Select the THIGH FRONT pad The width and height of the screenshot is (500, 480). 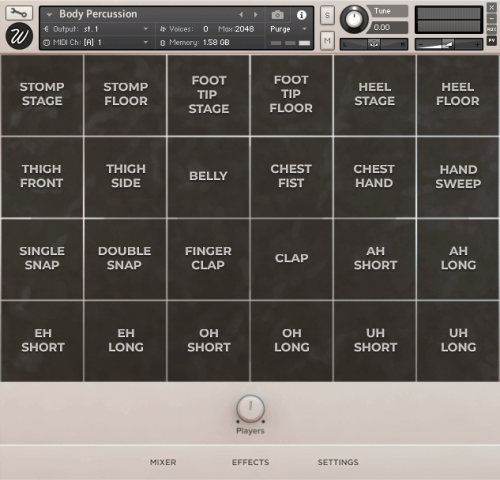point(42,177)
